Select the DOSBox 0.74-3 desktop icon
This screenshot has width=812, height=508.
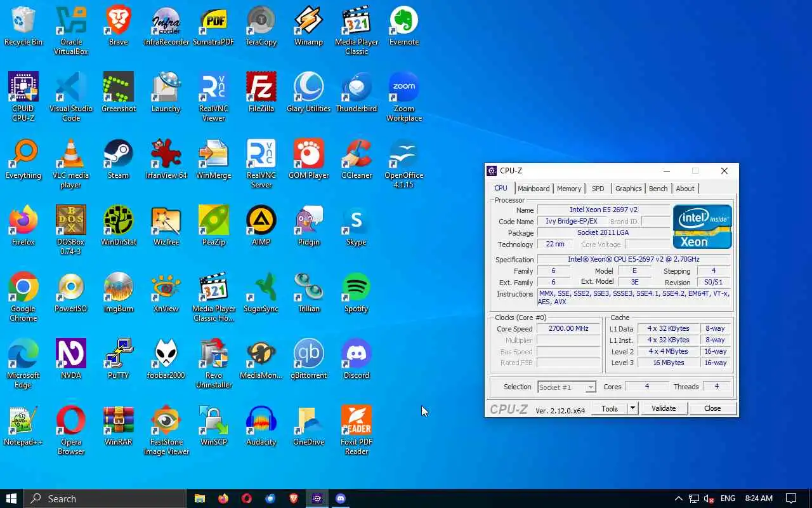pos(71,230)
